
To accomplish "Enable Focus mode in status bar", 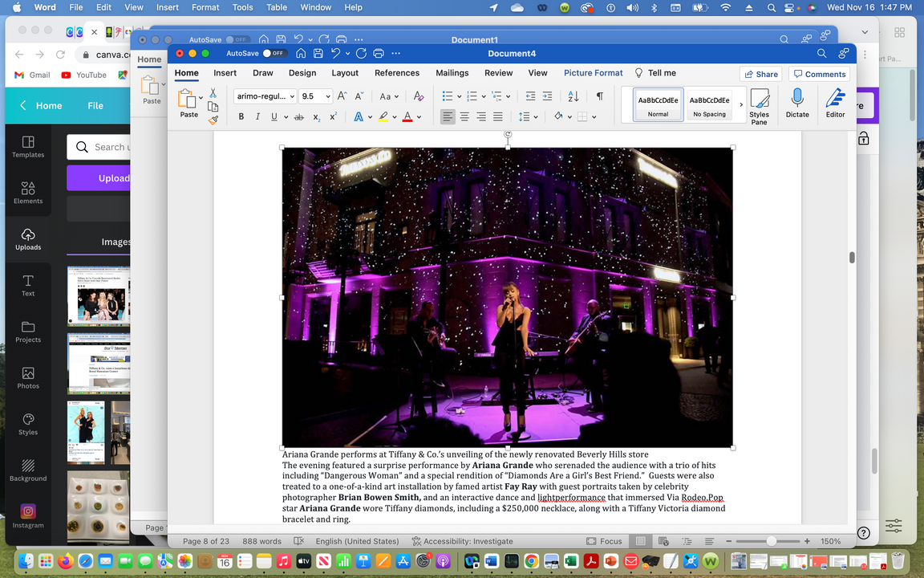I will 604,541.
